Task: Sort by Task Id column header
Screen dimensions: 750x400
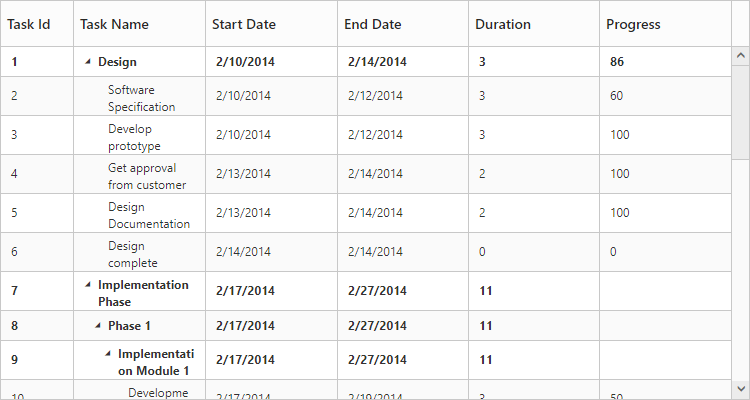Action: (29, 24)
